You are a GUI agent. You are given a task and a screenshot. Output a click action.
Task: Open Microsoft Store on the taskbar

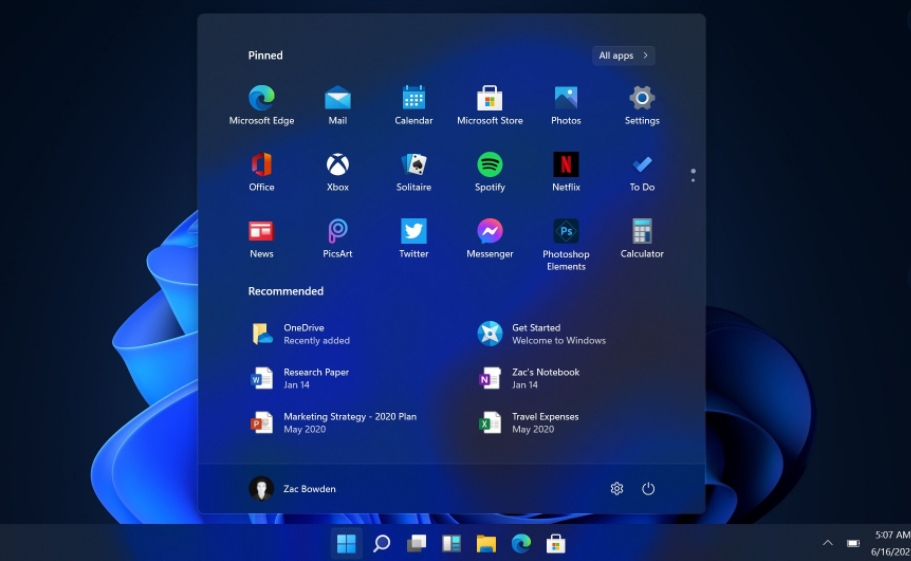(x=556, y=544)
